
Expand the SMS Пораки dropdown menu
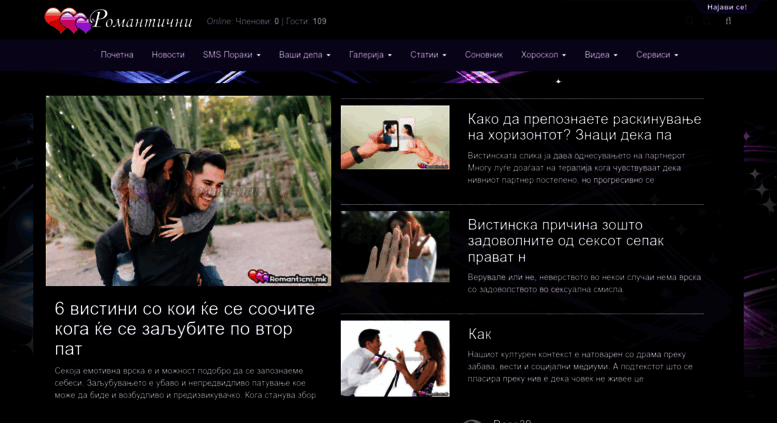[x=231, y=55]
